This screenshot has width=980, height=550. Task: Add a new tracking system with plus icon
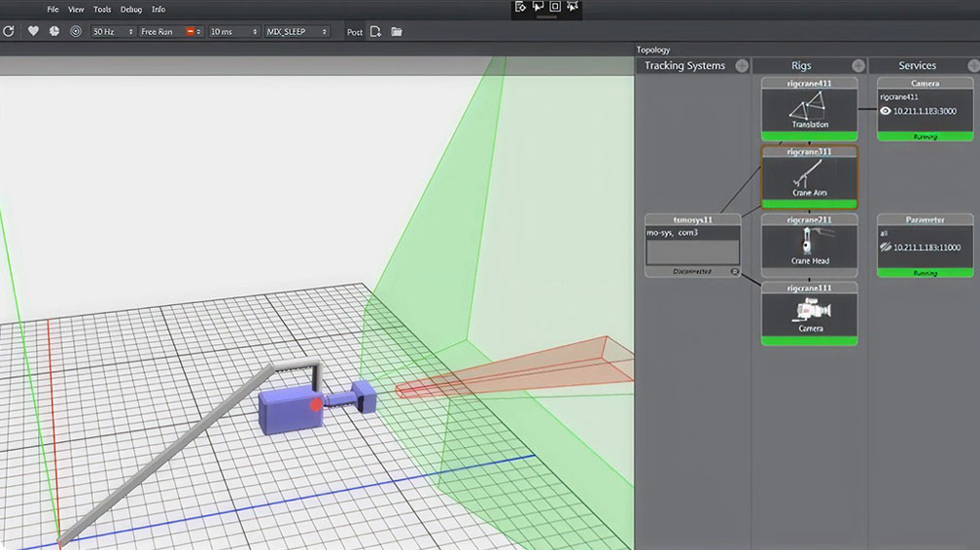click(x=742, y=65)
